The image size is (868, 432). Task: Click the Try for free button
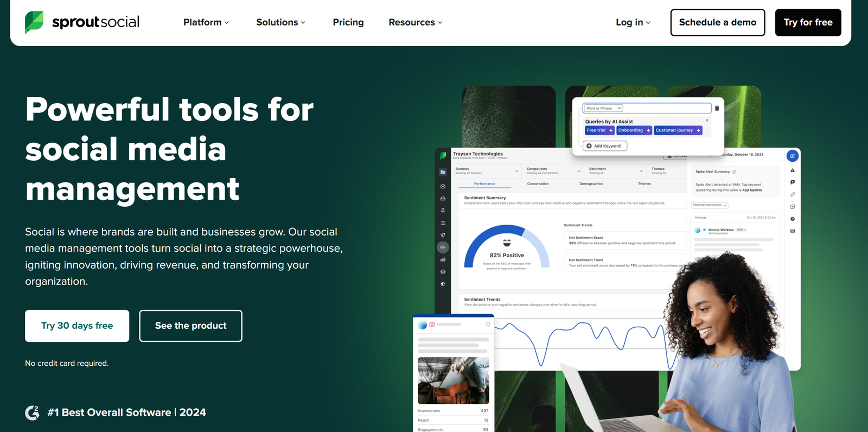pyautogui.click(x=808, y=23)
